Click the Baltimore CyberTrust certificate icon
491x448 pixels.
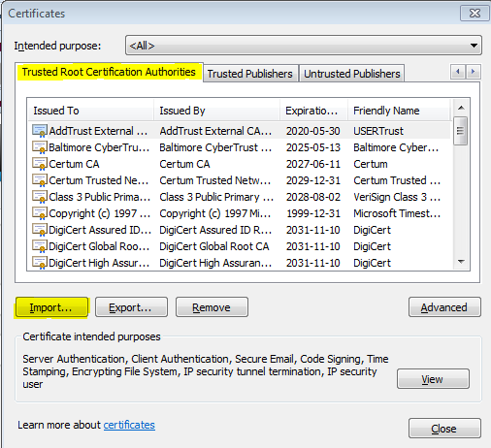point(40,147)
